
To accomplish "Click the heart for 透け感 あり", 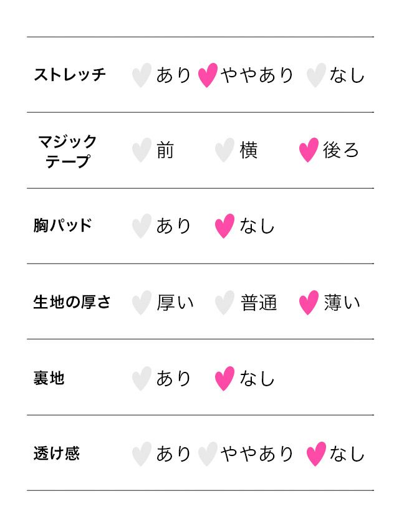I will [x=142, y=454].
